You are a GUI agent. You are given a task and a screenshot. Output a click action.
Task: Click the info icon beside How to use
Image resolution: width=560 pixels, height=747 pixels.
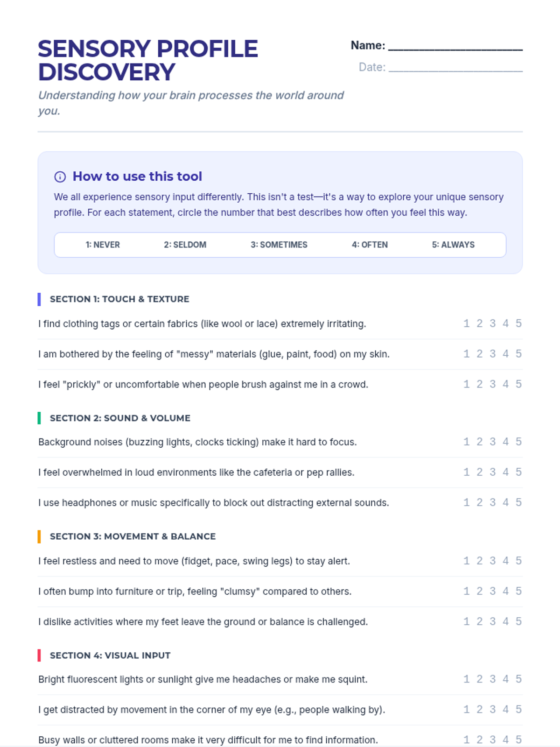tap(60, 176)
